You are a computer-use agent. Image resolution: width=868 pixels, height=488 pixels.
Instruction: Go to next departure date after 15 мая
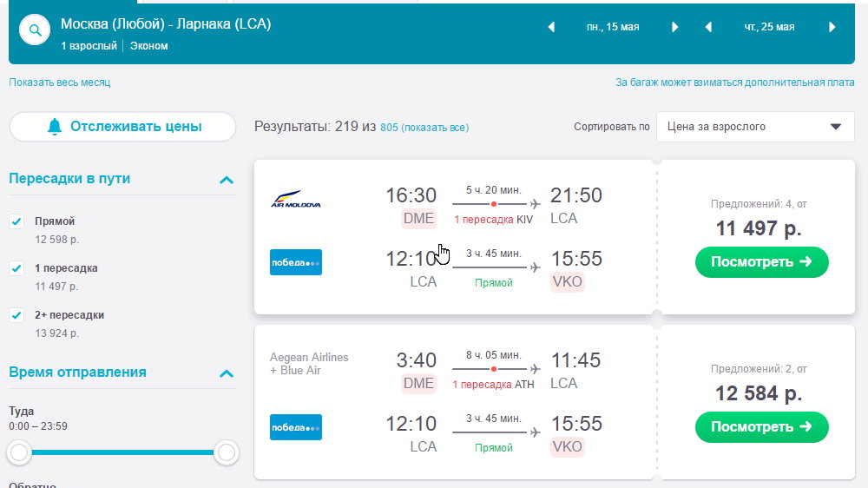click(x=674, y=27)
